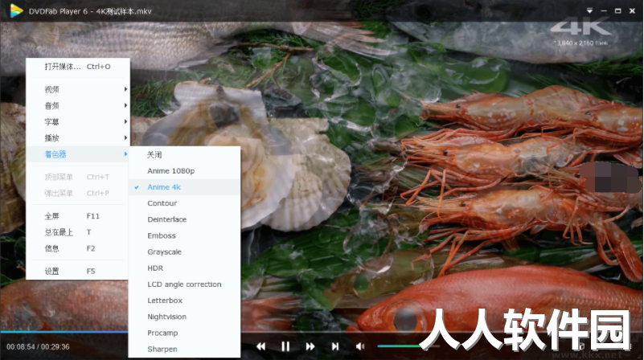Fast forward the video
This screenshot has width=644, height=360.
pyautogui.click(x=310, y=346)
